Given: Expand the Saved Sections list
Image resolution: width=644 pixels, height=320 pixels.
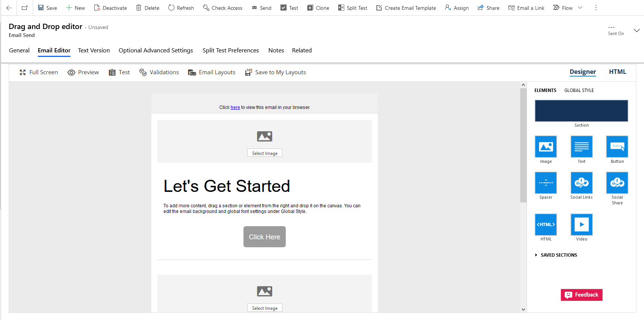Looking at the screenshot, I should coord(536,255).
